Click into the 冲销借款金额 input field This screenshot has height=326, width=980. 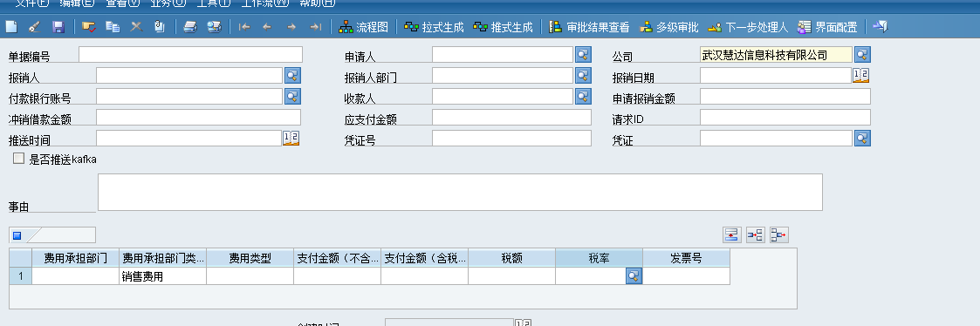[x=198, y=118]
